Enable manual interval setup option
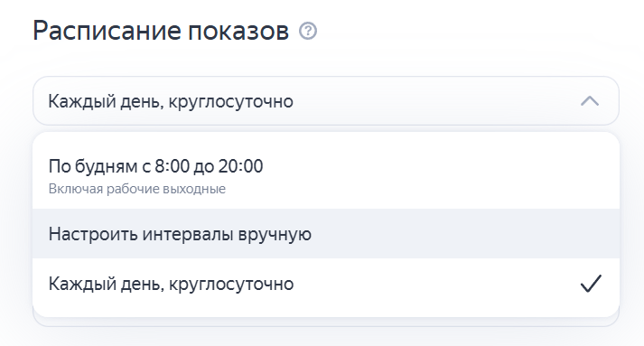Image resolution: width=644 pixels, height=346 pixels. pos(326,233)
